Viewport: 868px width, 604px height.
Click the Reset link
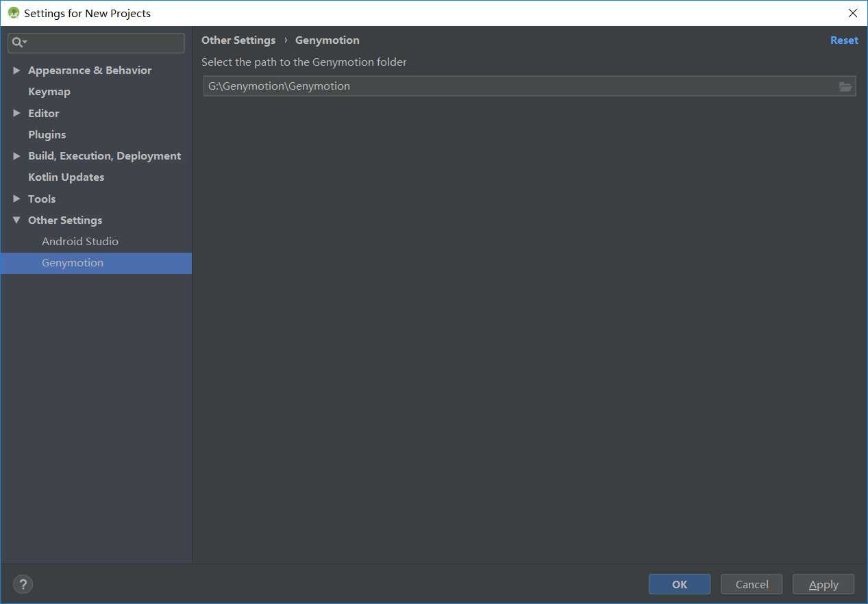844,40
